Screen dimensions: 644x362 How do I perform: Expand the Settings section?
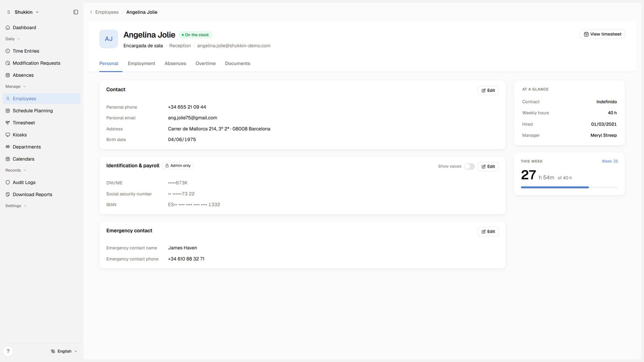click(x=16, y=206)
